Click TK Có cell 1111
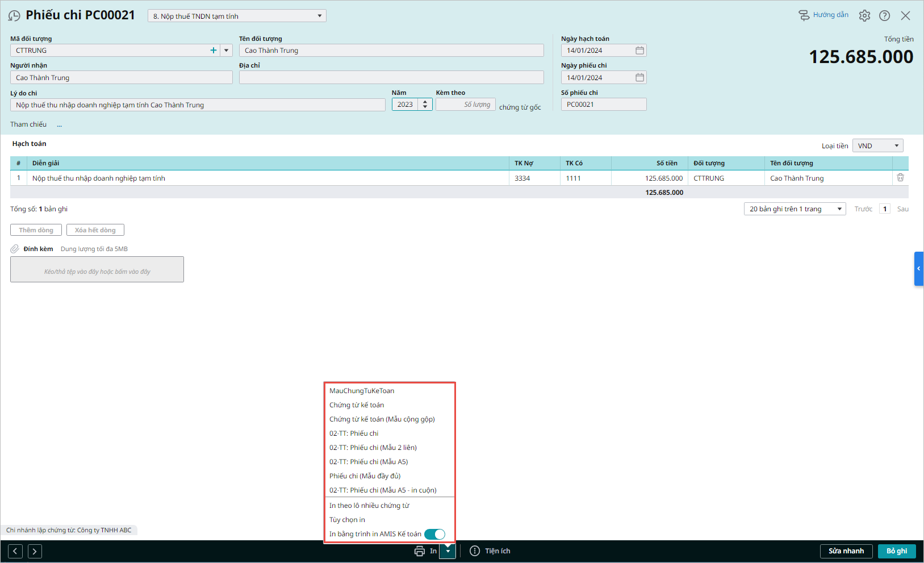This screenshot has width=924, height=563. click(x=586, y=178)
